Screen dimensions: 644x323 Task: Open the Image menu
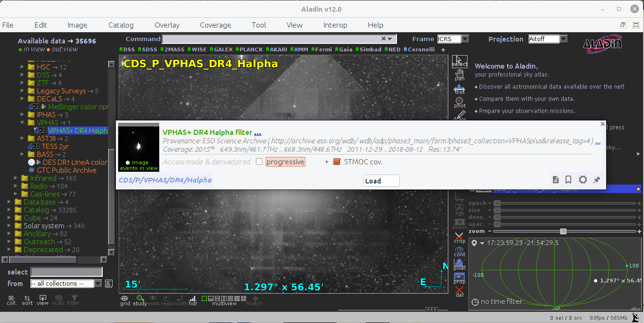[x=78, y=25]
